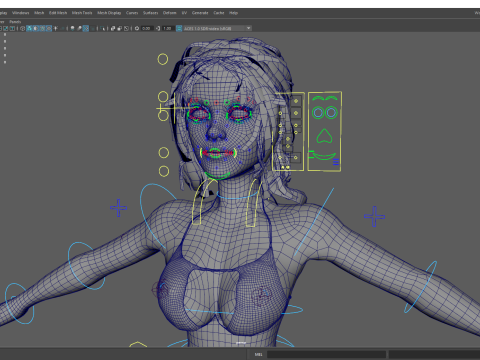Open the Help menu

233,13
